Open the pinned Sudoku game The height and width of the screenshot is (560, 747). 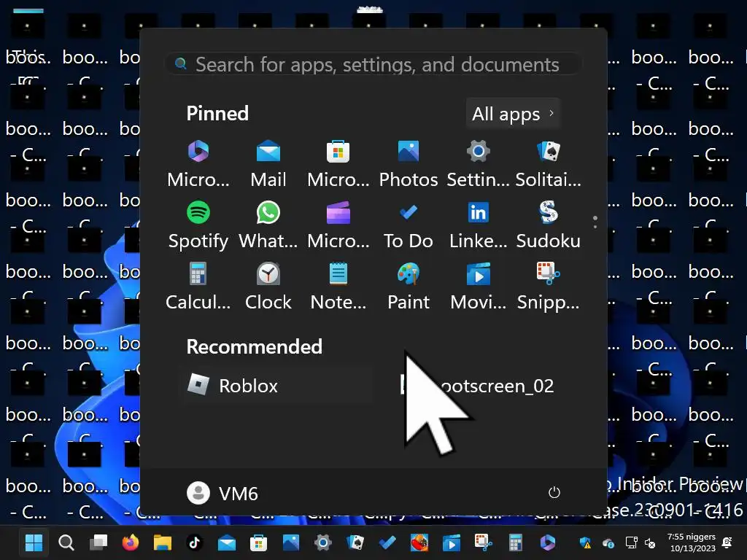tap(549, 226)
